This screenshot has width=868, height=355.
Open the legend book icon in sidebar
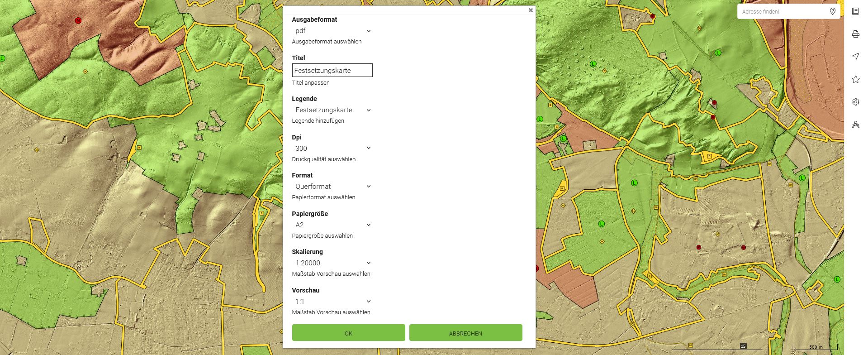(x=855, y=11)
